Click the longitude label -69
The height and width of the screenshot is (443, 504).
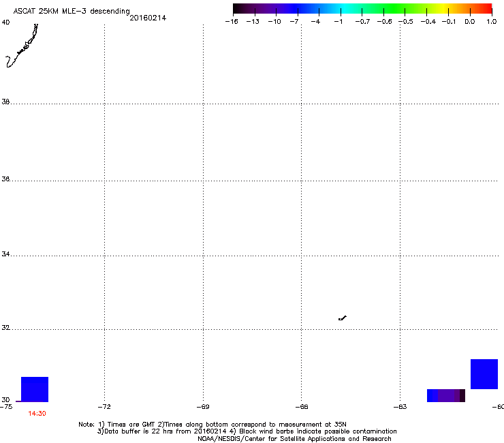coord(203,407)
